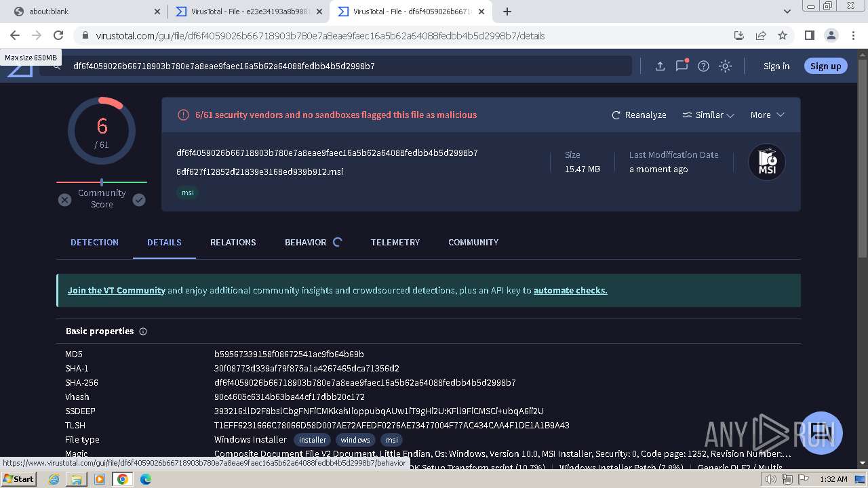Toggle the light/dark theme sun icon
The image size is (868, 488).
(x=725, y=66)
